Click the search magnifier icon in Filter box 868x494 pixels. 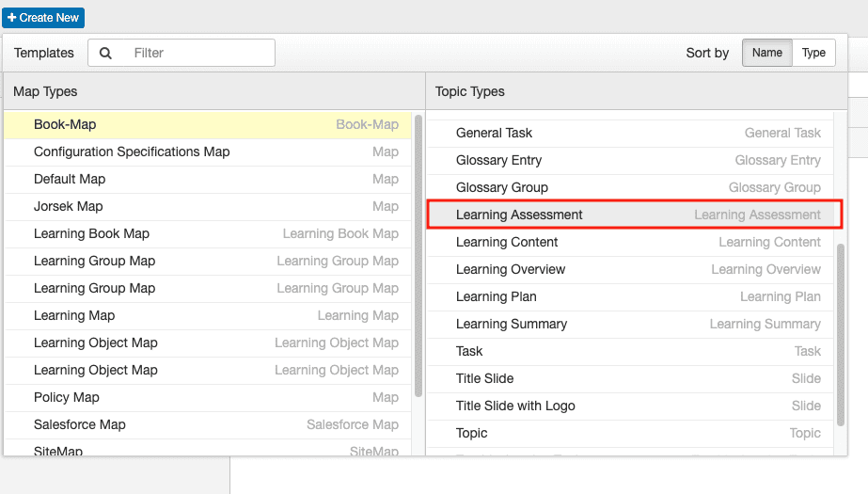click(105, 54)
